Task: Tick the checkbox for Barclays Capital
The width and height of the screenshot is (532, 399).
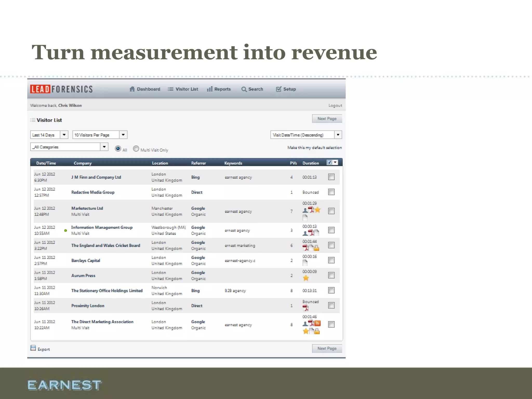Action: pyautogui.click(x=331, y=260)
